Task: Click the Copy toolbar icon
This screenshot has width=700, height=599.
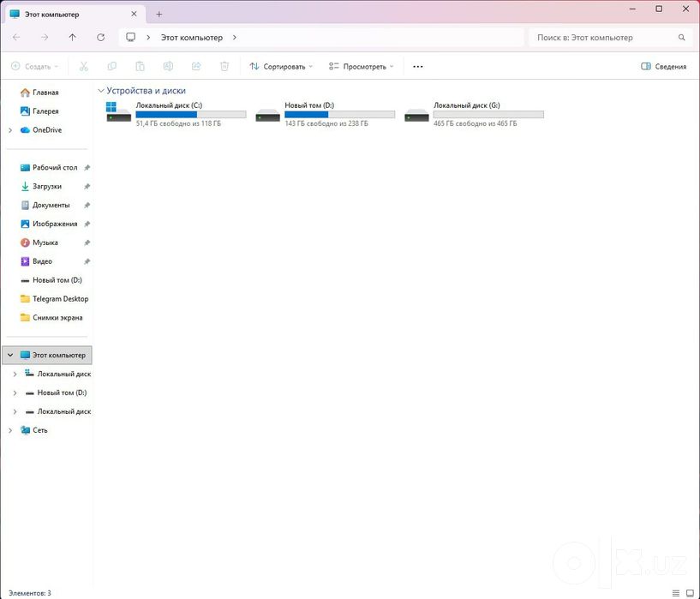Action: coord(112,67)
